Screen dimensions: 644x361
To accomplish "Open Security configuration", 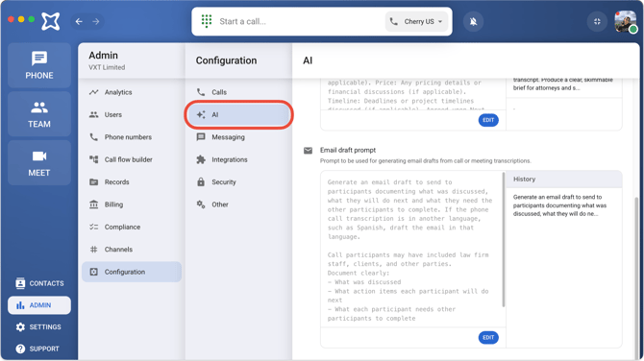I will click(x=238, y=182).
